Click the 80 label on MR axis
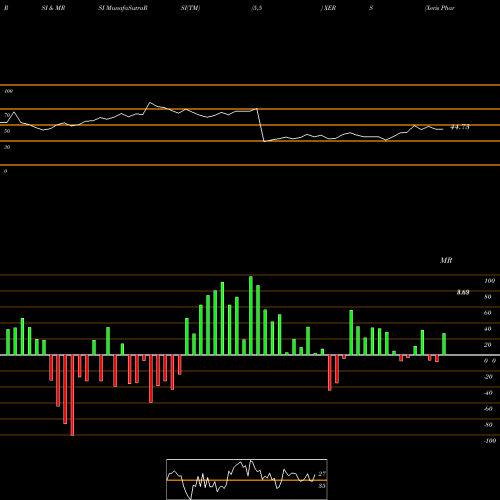 [488, 297]
